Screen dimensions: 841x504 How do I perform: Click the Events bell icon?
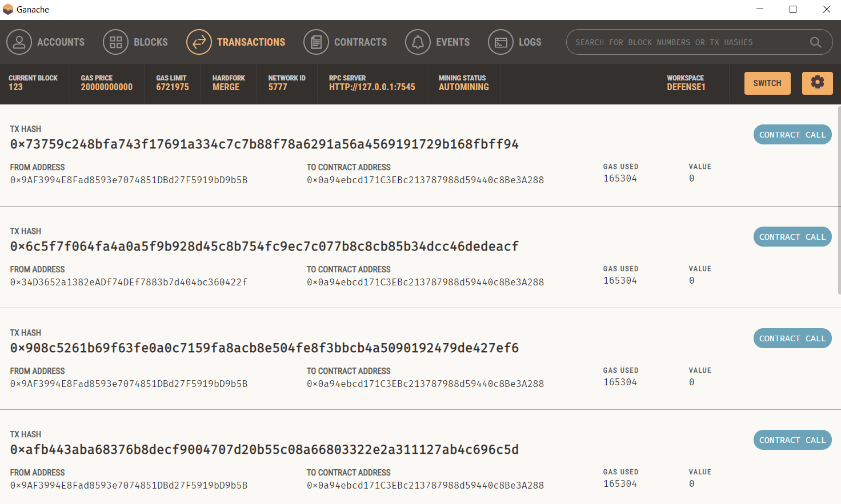(x=418, y=42)
